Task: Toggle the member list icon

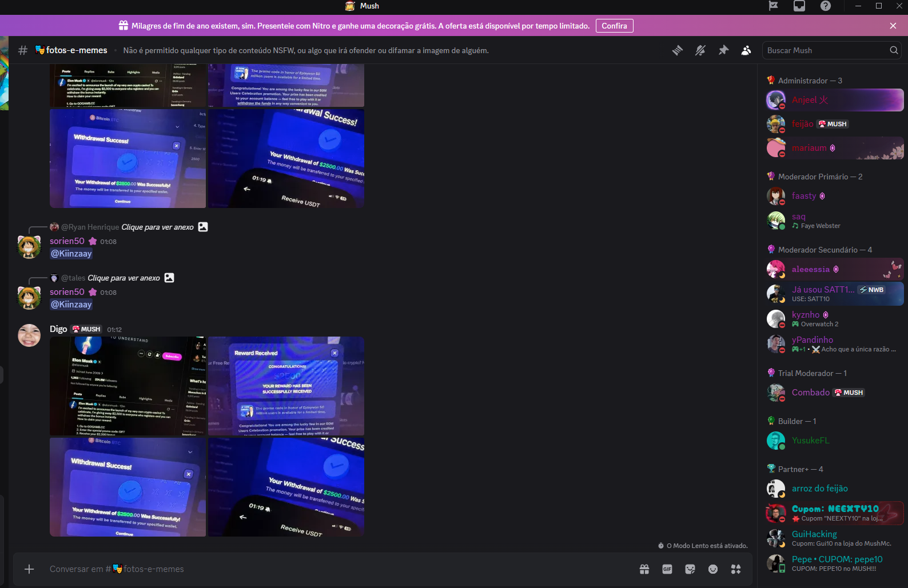Action: [746, 50]
